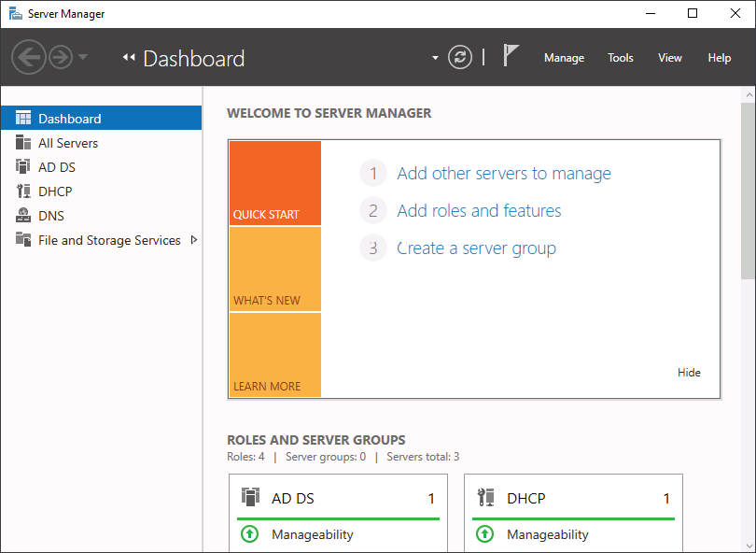Close the Server Manager window

point(735,13)
